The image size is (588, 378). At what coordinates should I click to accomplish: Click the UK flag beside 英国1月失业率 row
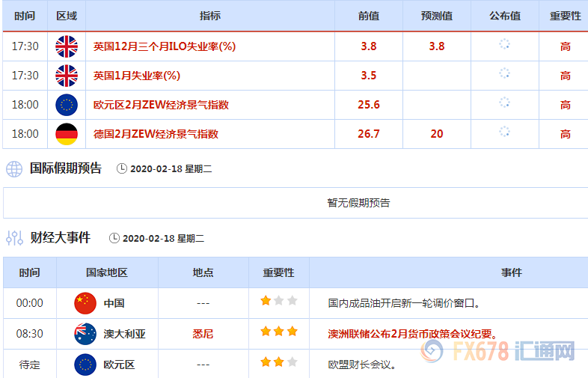(67, 76)
